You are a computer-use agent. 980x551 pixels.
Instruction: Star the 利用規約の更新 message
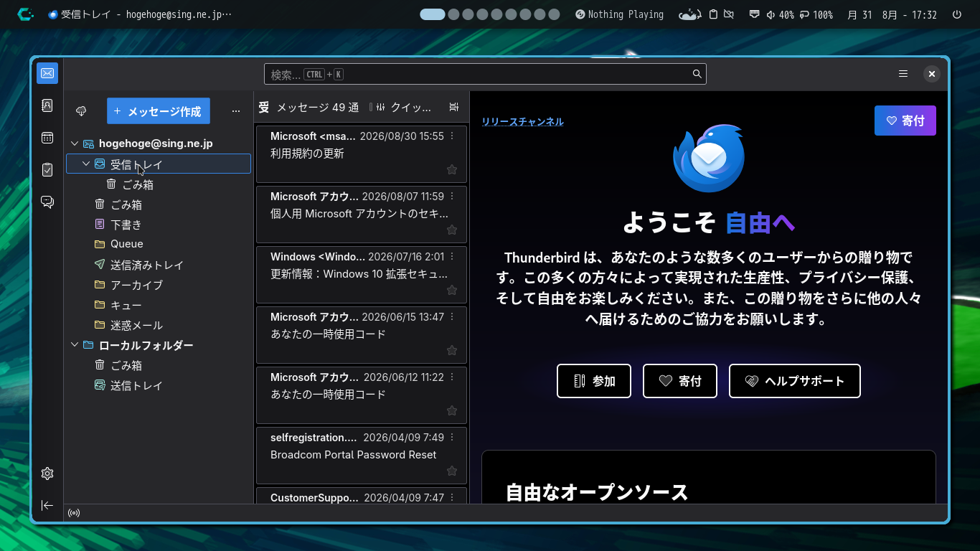pyautogui.click(x=452, y=169)
